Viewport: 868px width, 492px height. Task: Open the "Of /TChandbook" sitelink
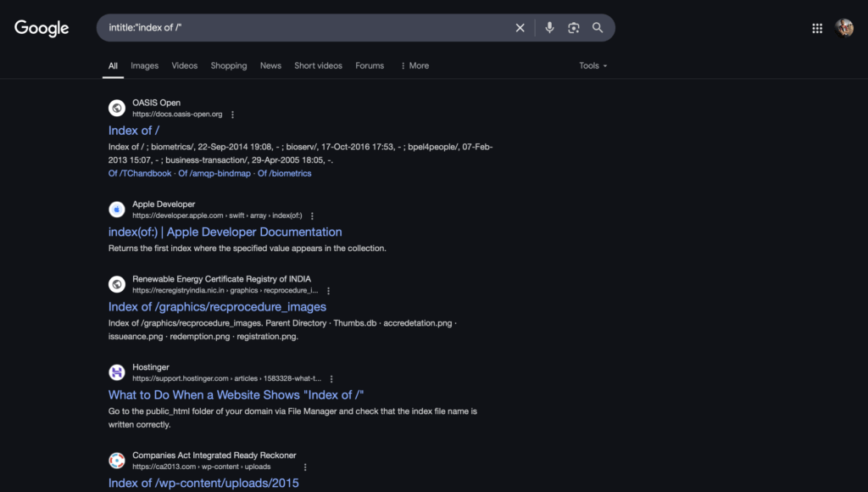pyautogui.click(x=140, y=173)
